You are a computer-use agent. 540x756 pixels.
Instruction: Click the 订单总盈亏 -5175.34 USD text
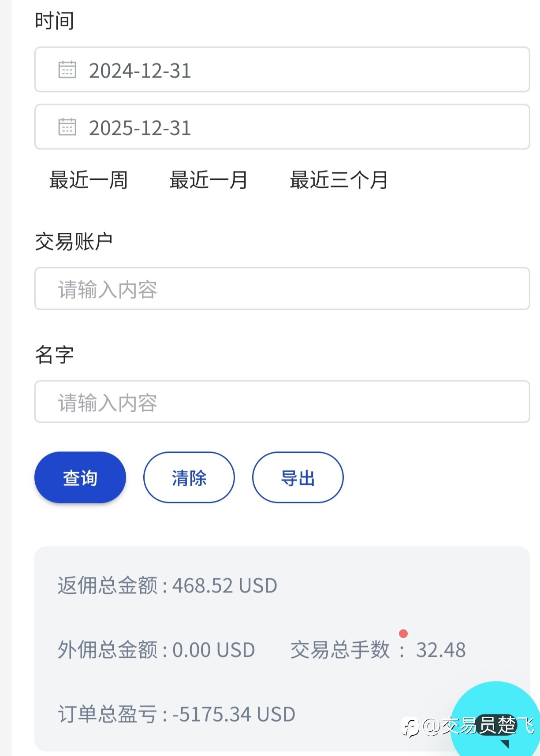[176, 714]
